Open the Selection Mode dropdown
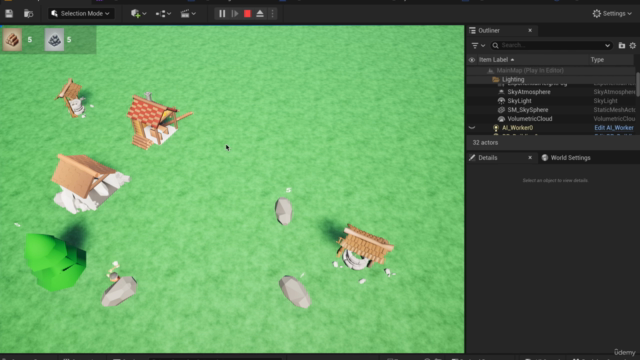 point(81,13)
